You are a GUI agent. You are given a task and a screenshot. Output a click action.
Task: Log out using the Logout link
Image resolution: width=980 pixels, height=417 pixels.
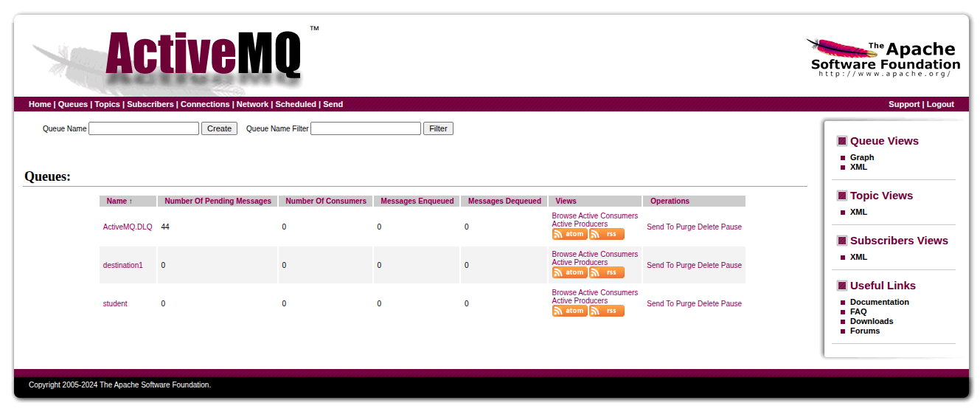pyautogui.click(x=940, y=104)
